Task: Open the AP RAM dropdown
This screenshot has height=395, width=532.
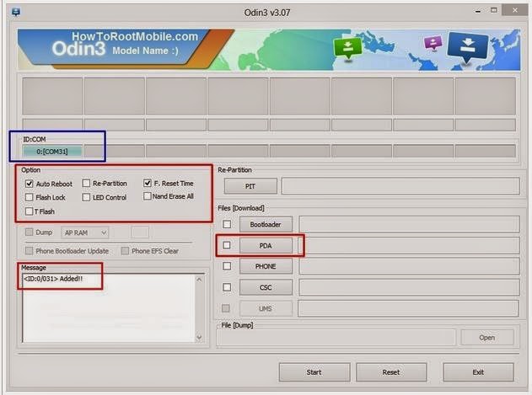Action: pyautogui.click(x=85, y=232)
